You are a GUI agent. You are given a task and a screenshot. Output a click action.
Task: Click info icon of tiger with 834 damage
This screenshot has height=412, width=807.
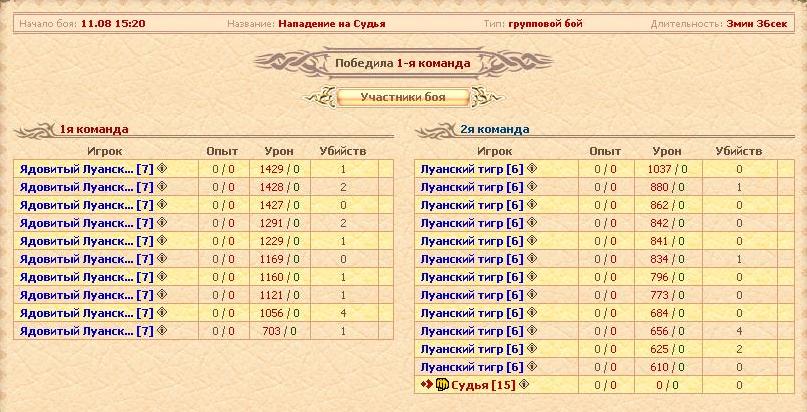532,258
